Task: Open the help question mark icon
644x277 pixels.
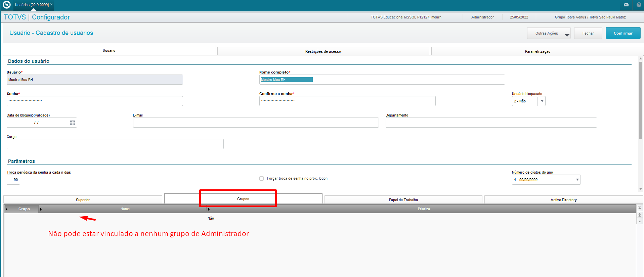Action: (639, 5)
